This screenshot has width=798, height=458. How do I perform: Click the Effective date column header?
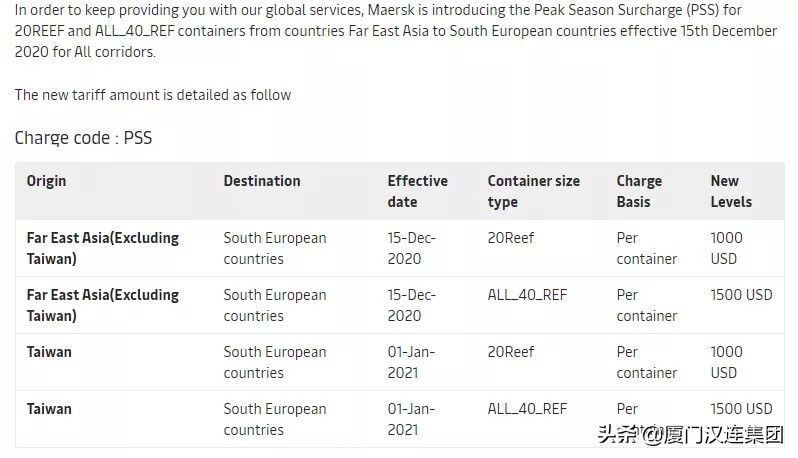(417, 191)
